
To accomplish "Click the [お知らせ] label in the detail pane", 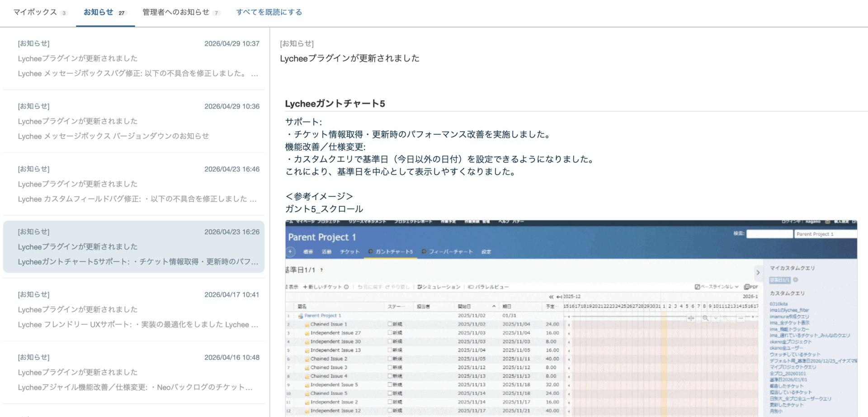I will point(297,44).
